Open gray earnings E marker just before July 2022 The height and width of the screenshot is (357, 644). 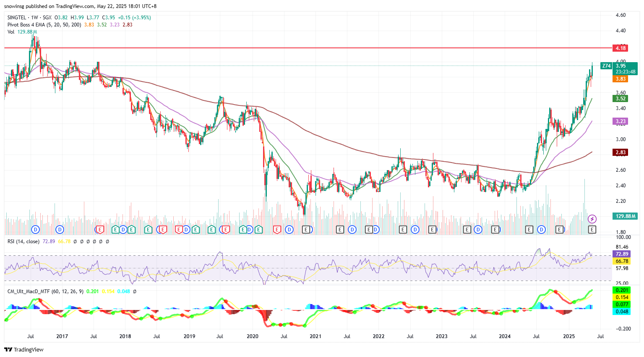pos(403,229)
